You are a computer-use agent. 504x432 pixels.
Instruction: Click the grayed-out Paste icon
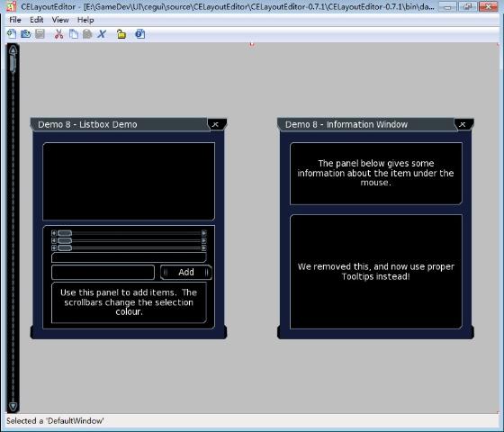87,34
